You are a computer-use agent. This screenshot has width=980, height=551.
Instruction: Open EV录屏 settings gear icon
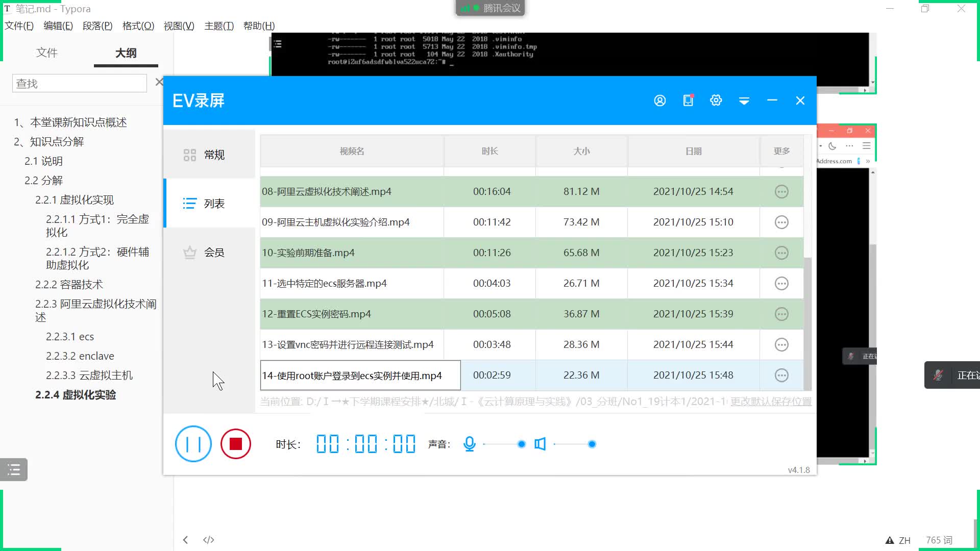pos(716,100)
